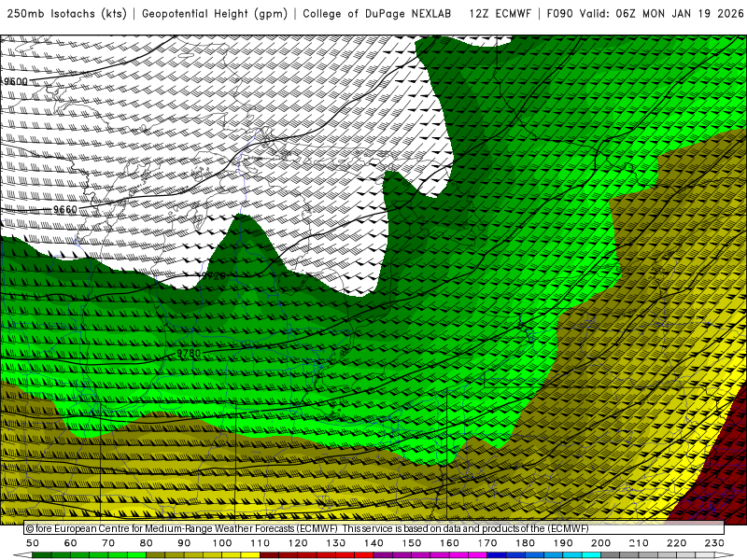Click the "College of DuPage NEXLAB" label

tap(377, 14)
